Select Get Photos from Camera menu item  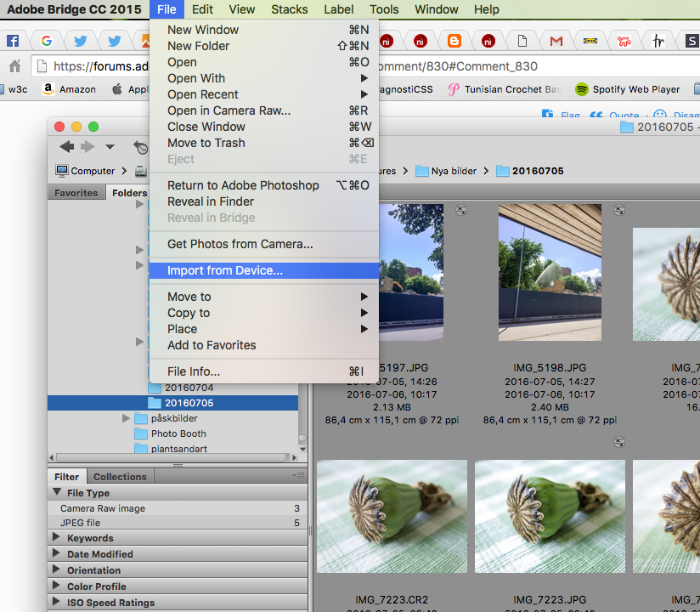point(240,244)
